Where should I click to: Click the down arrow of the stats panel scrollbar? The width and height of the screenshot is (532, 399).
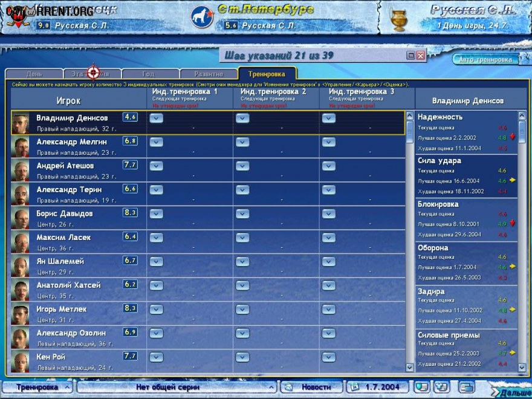[522, 368]
